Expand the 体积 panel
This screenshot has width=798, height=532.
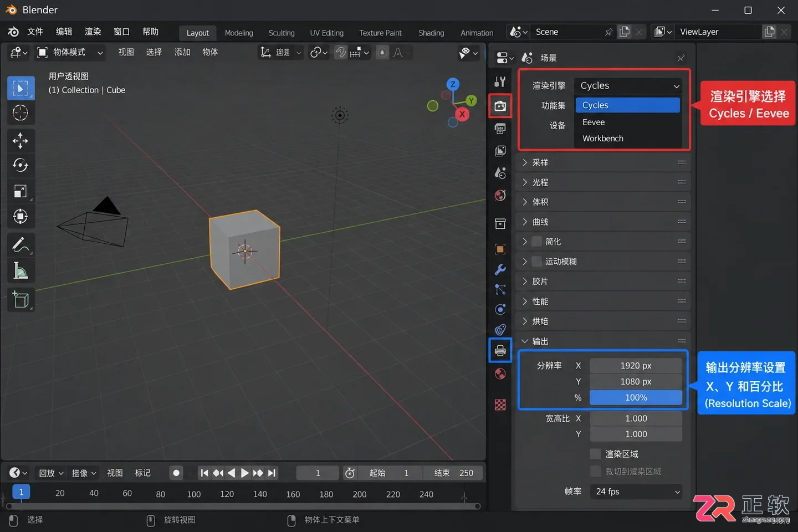[603, 202]
